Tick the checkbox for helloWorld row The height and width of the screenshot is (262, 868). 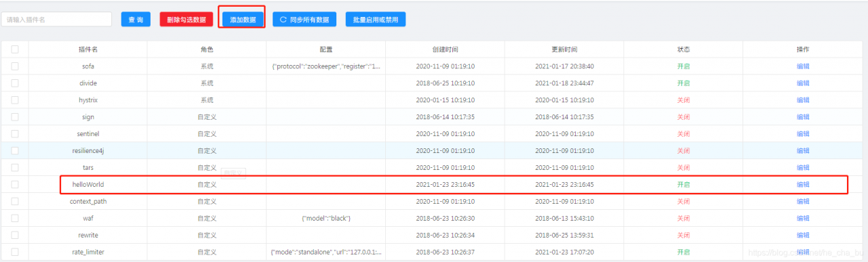(x=15, y=184)
